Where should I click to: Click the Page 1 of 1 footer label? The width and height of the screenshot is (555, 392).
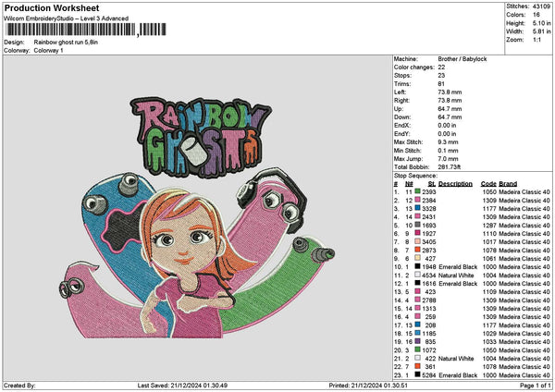(536, 386)
